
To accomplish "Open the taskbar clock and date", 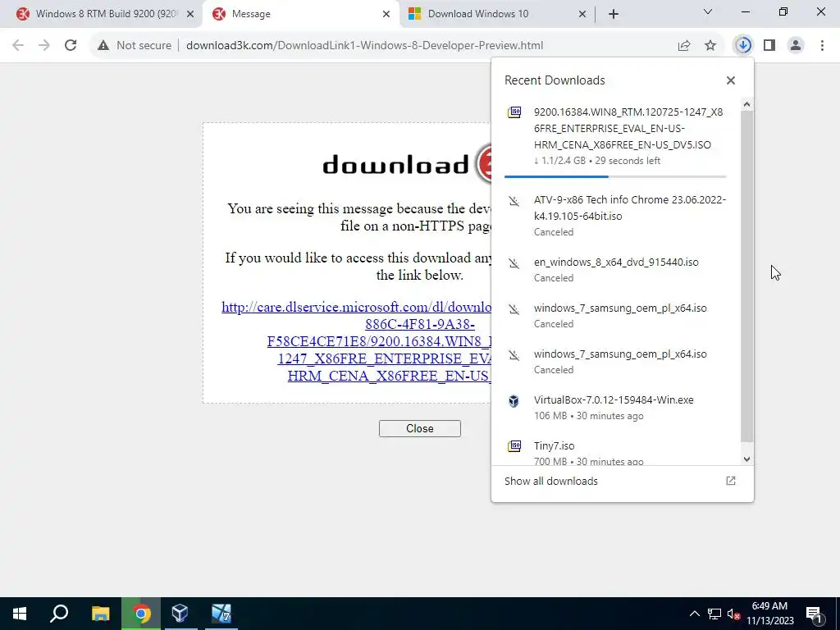I will click(x=769, y=614).
